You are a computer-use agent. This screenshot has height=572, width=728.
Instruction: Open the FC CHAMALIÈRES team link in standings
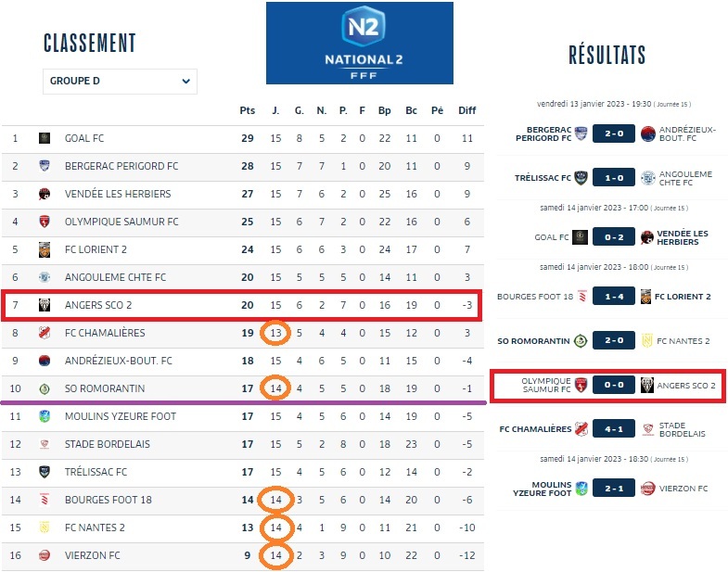click(105, 333)
